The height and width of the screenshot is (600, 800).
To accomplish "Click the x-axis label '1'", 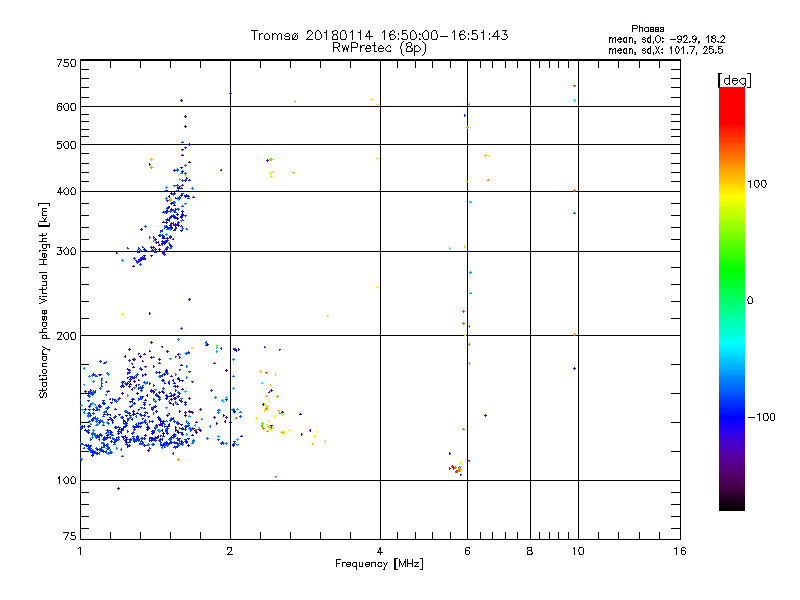I will (x=80, y=551).
